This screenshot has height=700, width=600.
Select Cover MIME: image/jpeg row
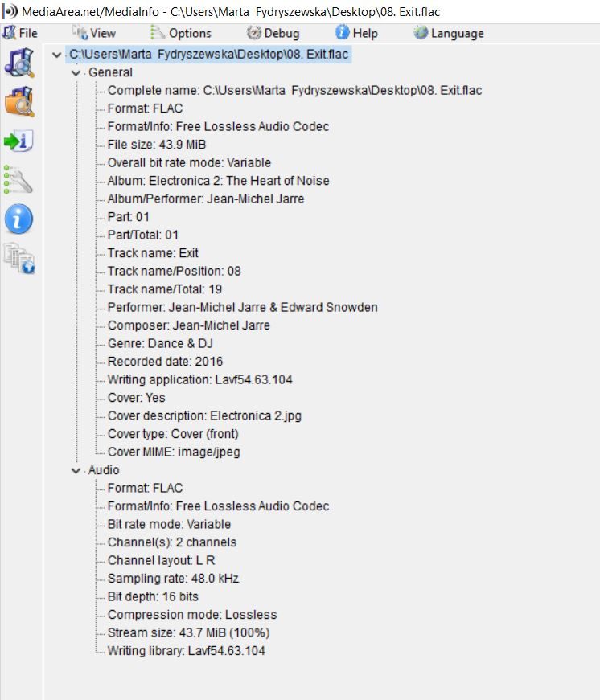tap(174, 452)
